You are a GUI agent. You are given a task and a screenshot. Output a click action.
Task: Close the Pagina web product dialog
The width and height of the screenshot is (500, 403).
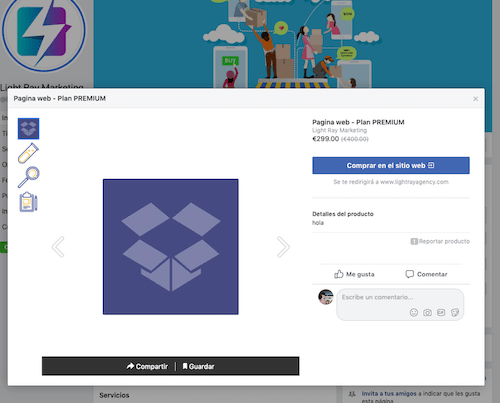[x=476, y=99]
